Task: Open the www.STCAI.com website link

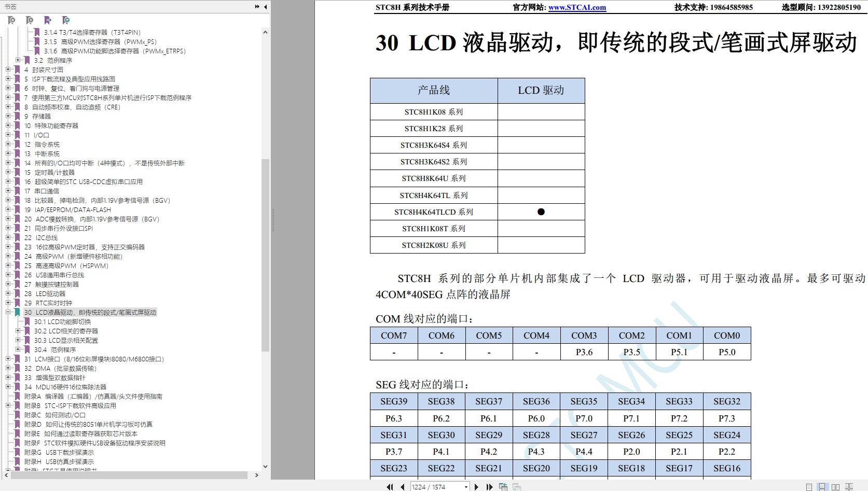Action: click(x=577, y=7)
